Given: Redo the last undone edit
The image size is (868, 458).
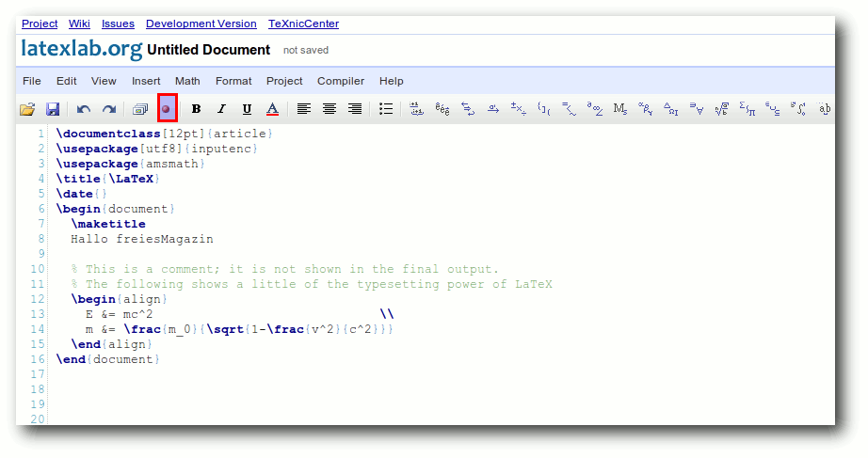Looking at the screenshot, I should coord(109,109).
